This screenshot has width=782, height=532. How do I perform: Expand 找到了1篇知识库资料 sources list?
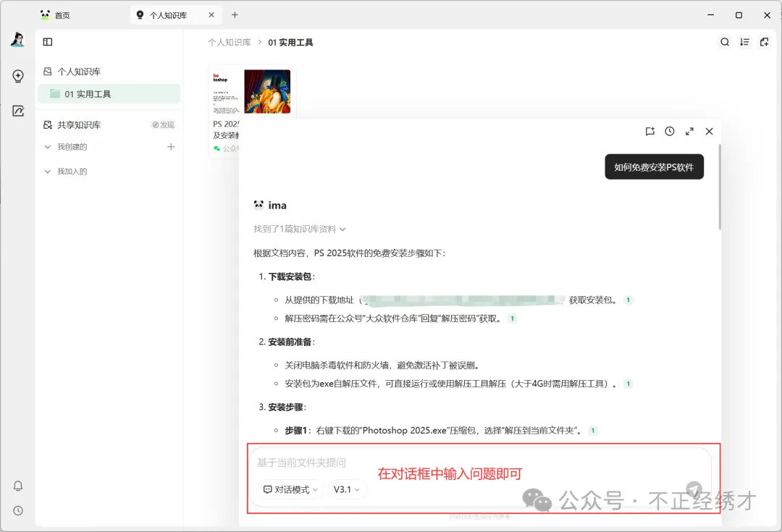point(299,229)
